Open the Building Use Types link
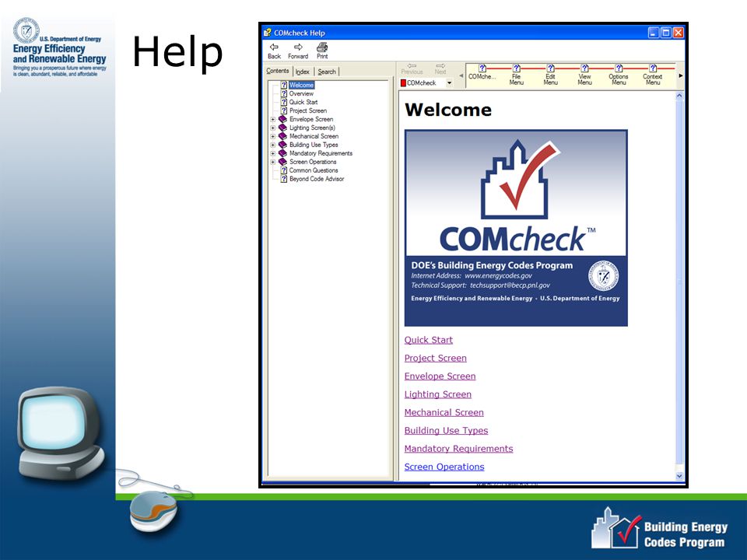This screenshot has height=560, width=747. tap(446, 430)
